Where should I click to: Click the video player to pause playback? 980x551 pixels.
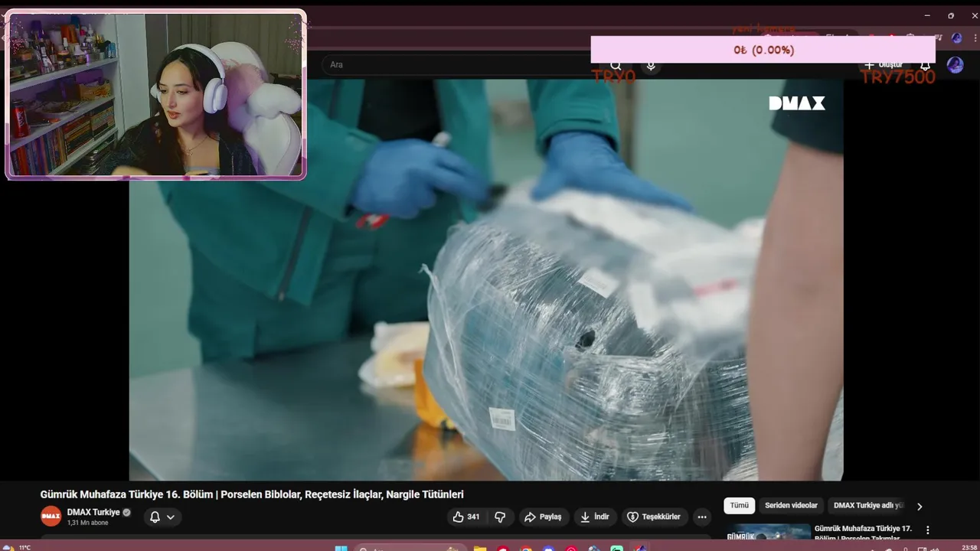486,280
